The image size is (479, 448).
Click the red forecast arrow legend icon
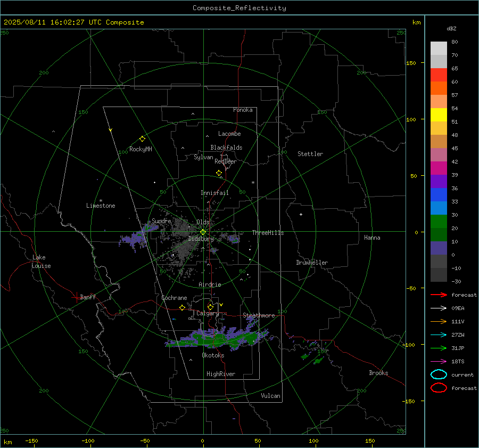(439, 295)
